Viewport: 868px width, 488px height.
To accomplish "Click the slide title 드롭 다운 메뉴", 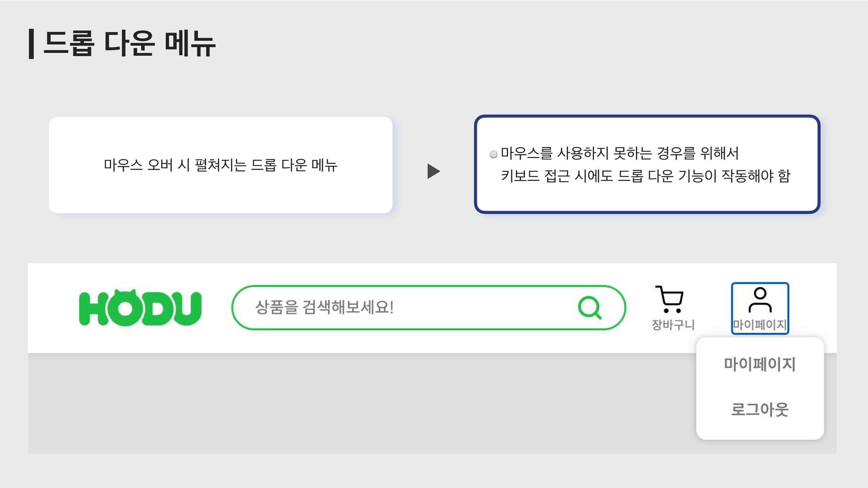I will pyautogui.click(x=129, y=44).
